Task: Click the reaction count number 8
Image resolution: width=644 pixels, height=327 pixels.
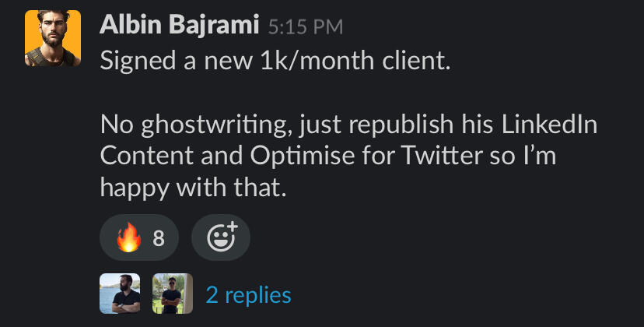Action: 159,238
